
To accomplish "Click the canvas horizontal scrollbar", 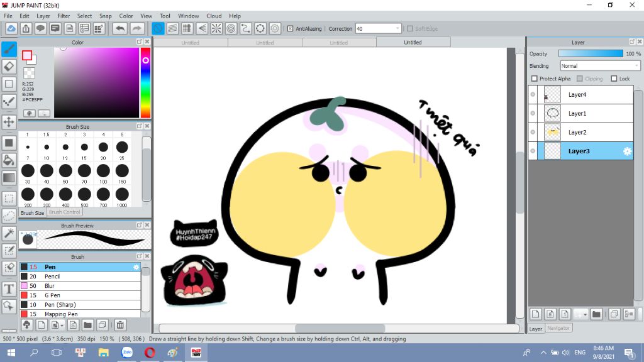I will coord(339,328).
